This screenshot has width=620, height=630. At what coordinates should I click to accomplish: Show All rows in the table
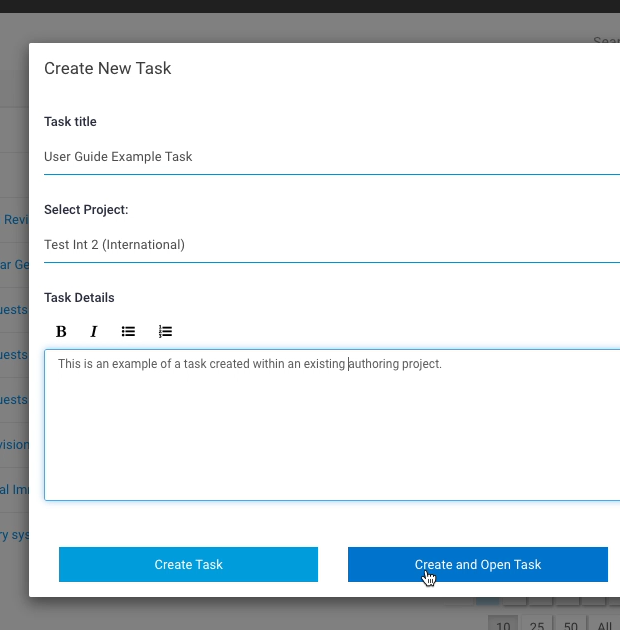point(604,624)
